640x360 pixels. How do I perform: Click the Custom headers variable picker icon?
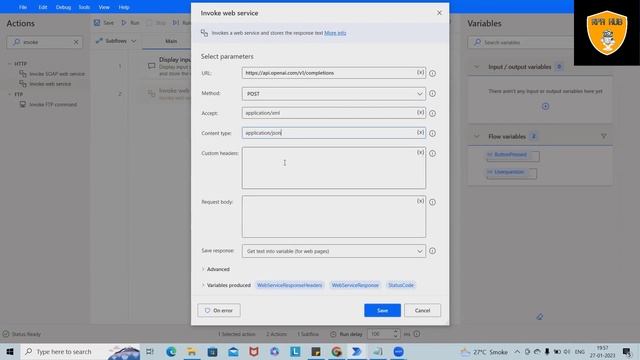[x=420, y=153]
